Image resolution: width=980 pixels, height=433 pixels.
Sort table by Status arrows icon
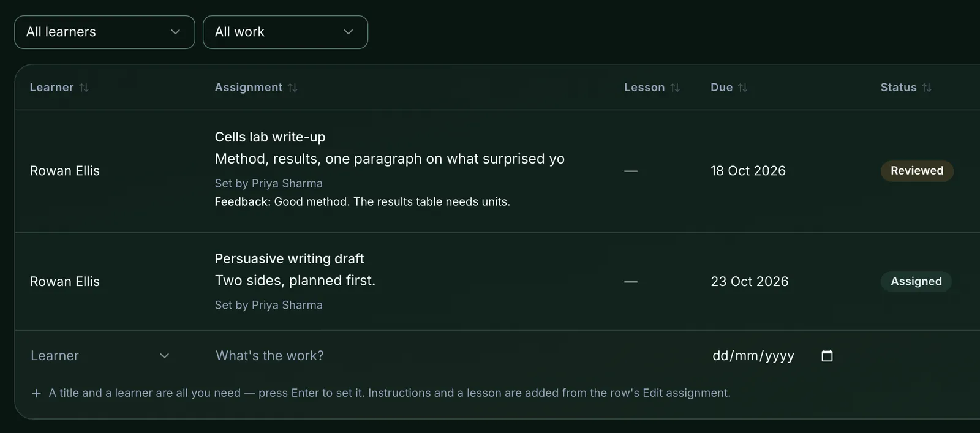pyautogui.click(x=927, y=88)
